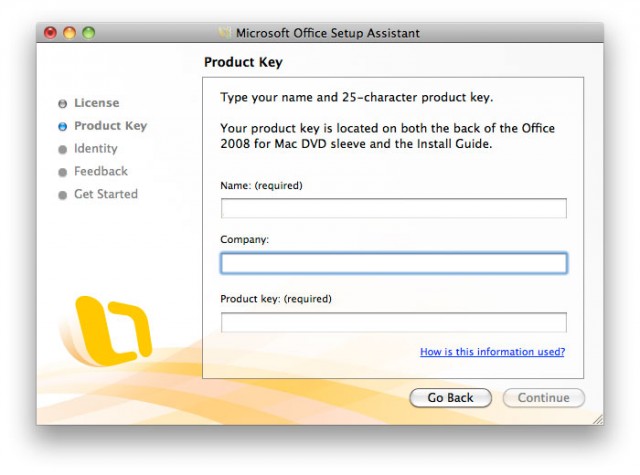
Task: Go to the Feedback step label
Action: 101,171
